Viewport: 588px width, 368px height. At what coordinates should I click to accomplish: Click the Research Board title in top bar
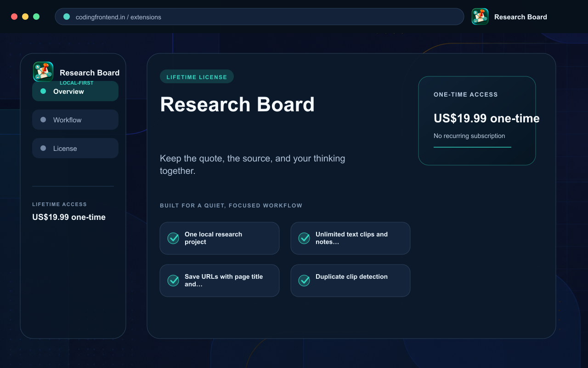tap(520, 17)
